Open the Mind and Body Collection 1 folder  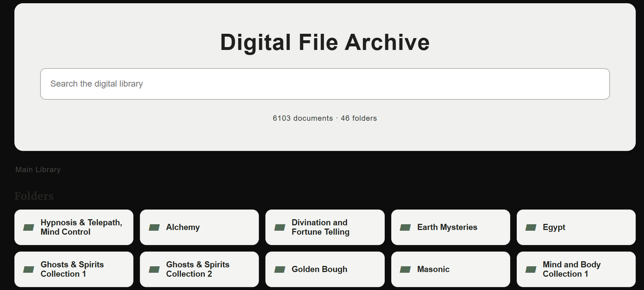coord(576,269)
